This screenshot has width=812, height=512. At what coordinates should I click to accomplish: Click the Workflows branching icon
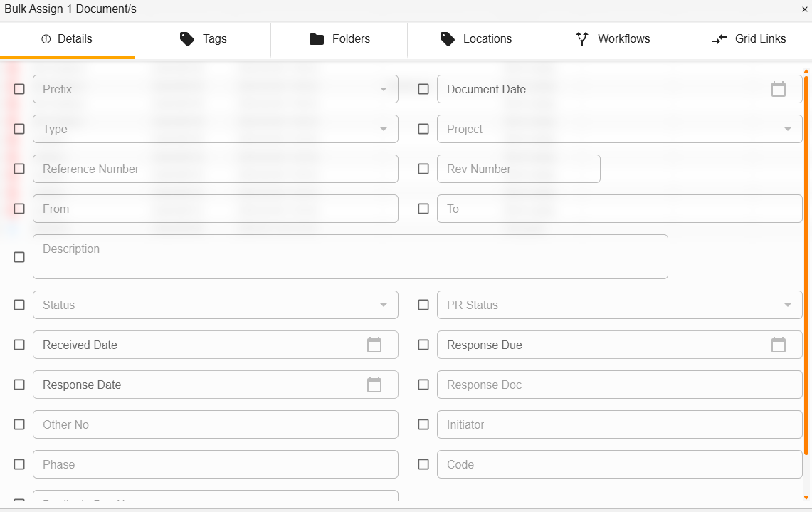tap(583, 39)
